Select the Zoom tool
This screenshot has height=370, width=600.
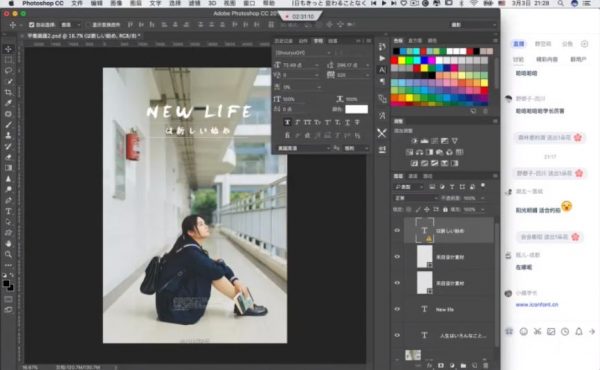tap(8, 254)
